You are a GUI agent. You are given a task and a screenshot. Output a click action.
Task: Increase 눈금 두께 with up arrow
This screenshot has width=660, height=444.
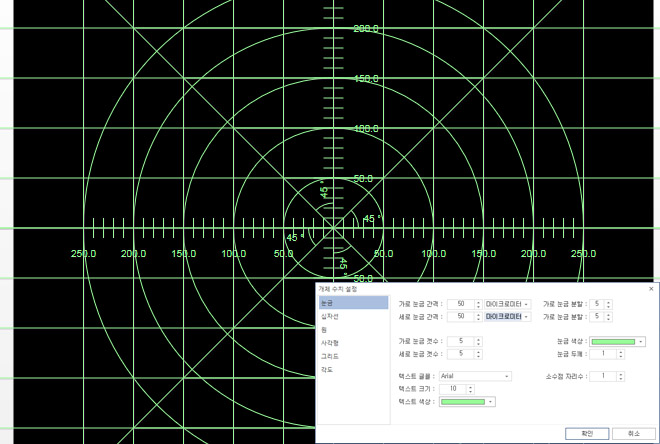pyautogui.click(x=620, y=352)
